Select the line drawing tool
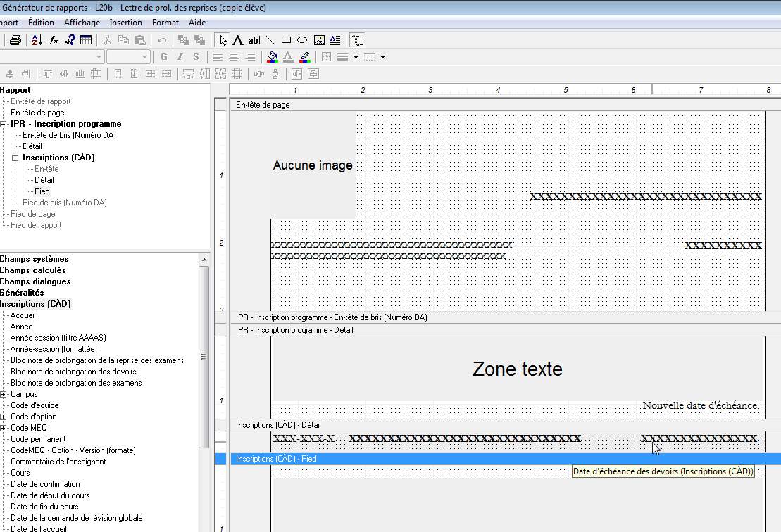Image resolution: width=781 pixels, height=532 pixels. coord(270,40)
